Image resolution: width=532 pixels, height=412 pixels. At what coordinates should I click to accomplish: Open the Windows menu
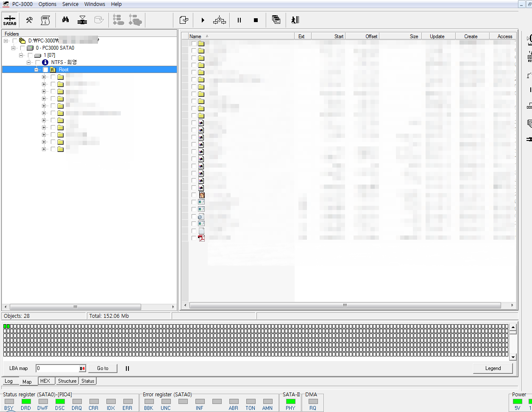pos(95,4)
